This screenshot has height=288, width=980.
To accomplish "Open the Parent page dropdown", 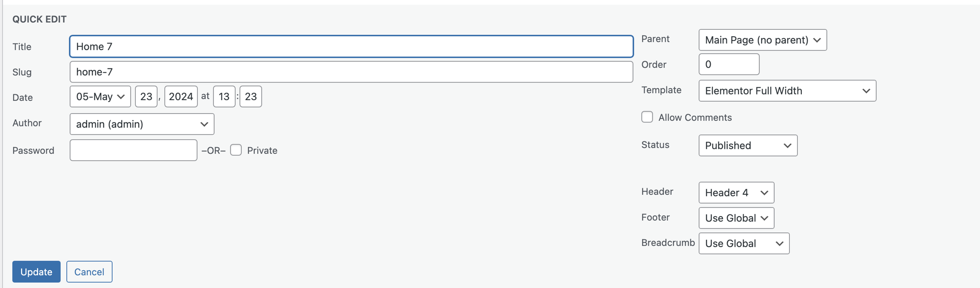I will (762, 40).
